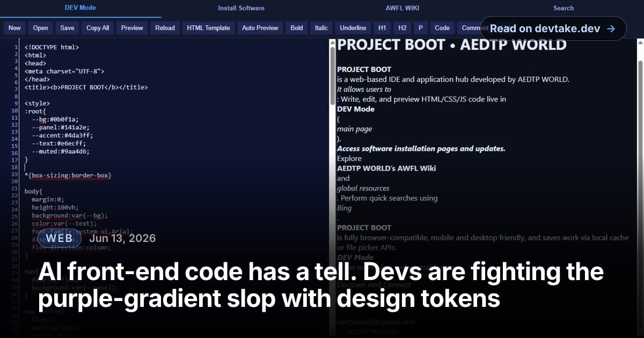Click the Open file button
This screenshot has width=644, height=338.
[x=40, y=28]
